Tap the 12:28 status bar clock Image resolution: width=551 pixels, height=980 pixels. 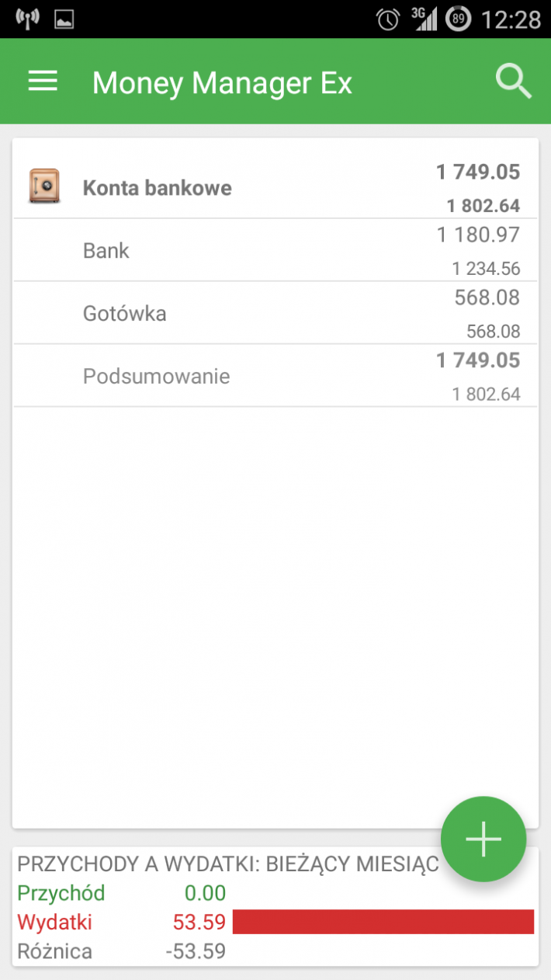click(x=511, y=19)
